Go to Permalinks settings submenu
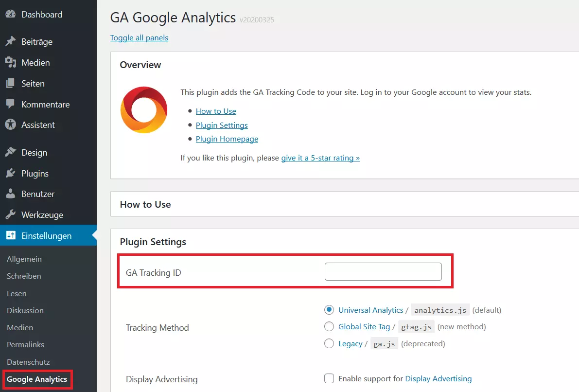Image resolution: width=579 pixels, height=392 pixels. click(x=25, y=344)
